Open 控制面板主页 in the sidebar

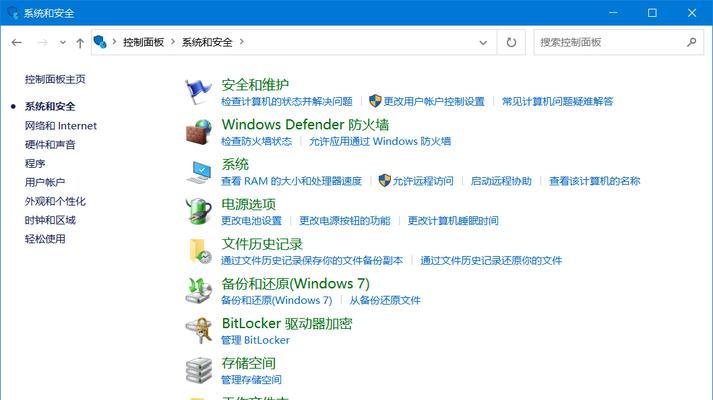click(55, 79)
